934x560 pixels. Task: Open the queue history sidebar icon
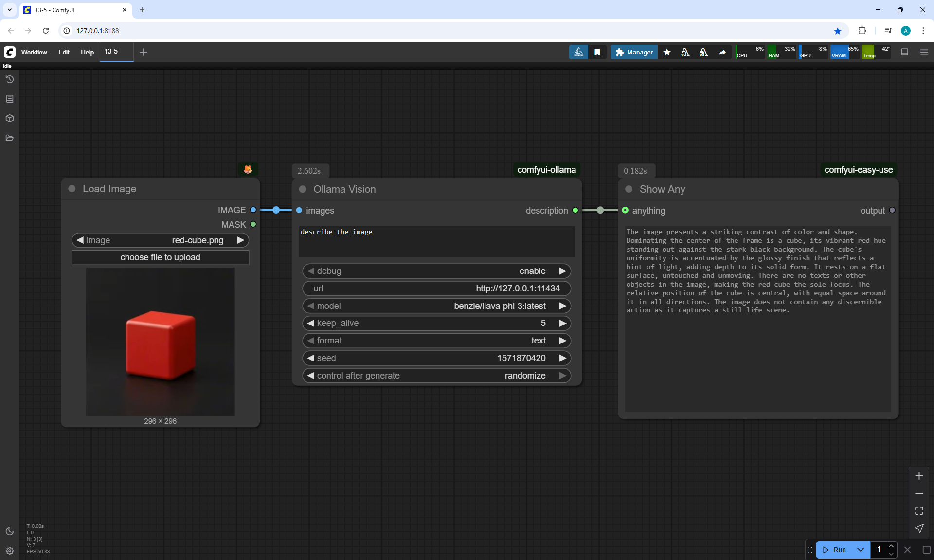coord(10,79)
